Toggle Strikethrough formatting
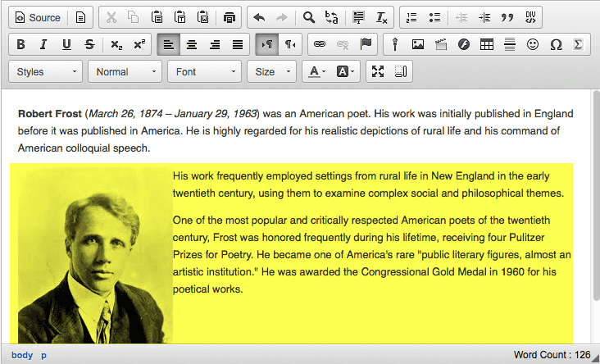Screen dimensions: 600x364 tap(89, 44)
